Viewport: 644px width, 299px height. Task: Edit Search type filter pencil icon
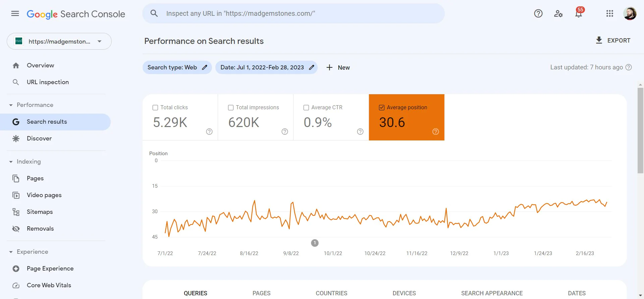pos(205,67)
